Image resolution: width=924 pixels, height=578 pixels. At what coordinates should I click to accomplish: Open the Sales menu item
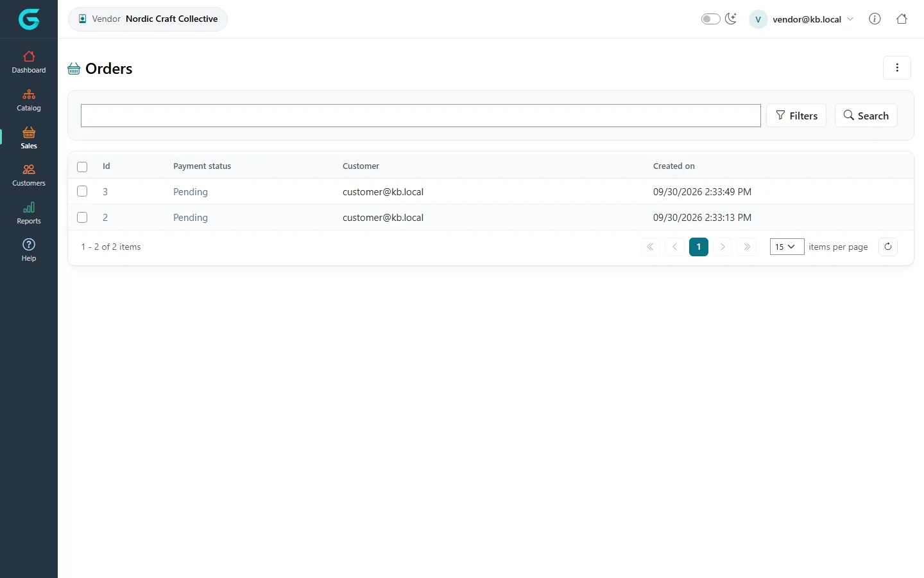click(x=29, y=138)
